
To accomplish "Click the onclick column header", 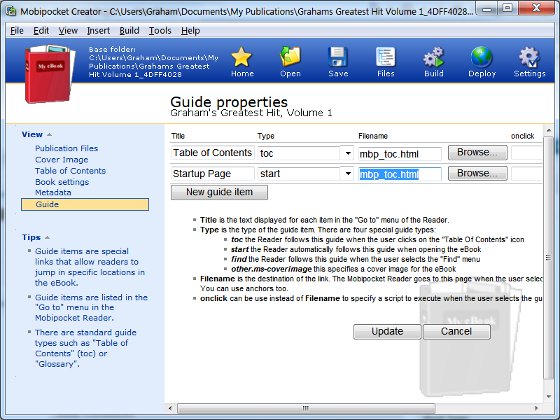I will pyautogui.click(x=522, y=136).
